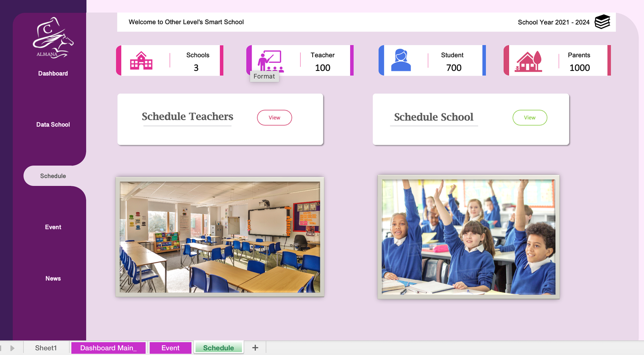
Task: Select the empty classroom photo
Action: (220, 237)
